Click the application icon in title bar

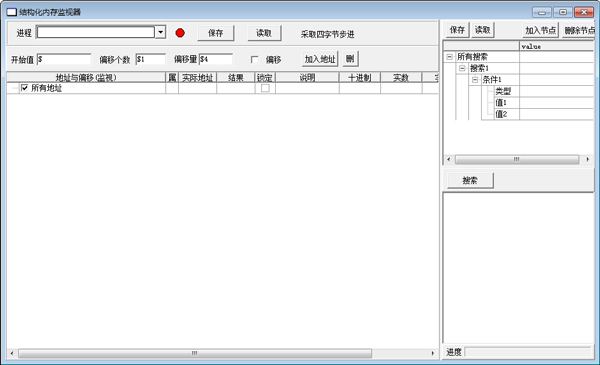tap(11, 12)
